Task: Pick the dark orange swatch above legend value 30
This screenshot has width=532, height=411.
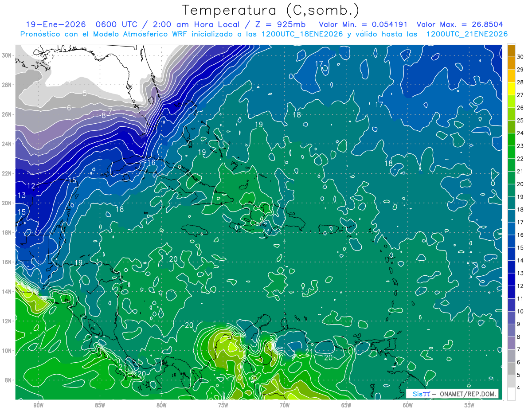Action: pyautogui.click(x=511, y=51)
